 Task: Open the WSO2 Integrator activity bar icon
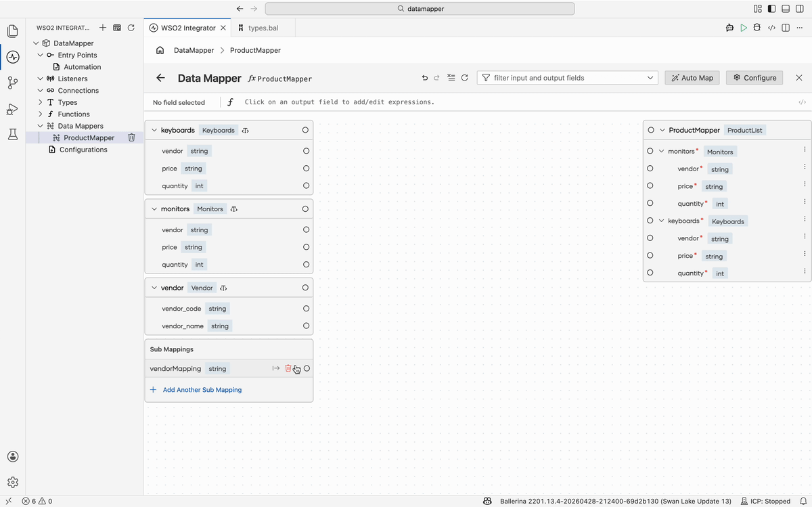pyautogui.click(x=12, y=57)
